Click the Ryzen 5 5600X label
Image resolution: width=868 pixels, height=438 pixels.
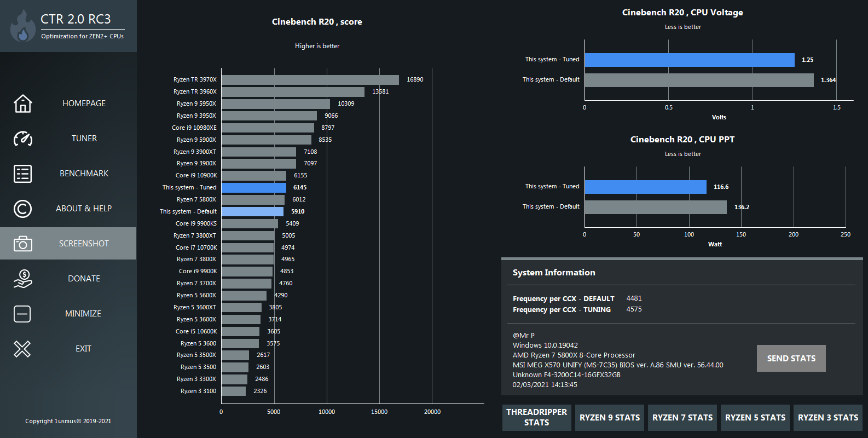coord(196,295)
